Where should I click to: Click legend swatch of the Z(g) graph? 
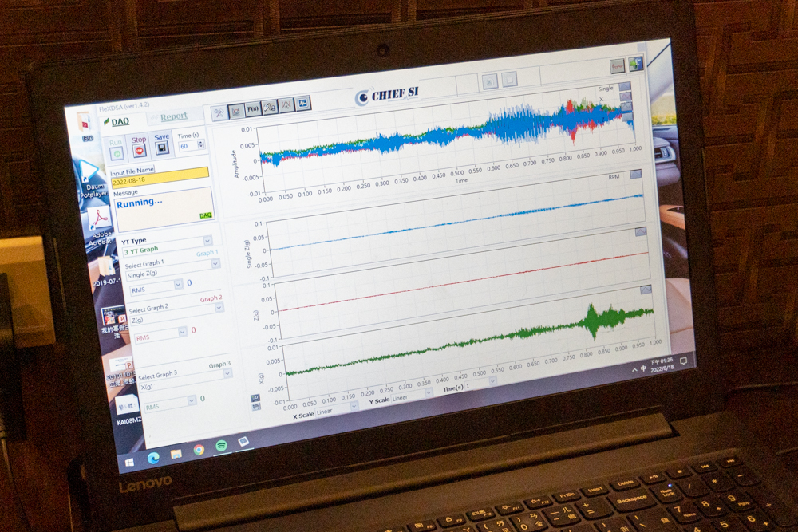(x=640, y=232)
